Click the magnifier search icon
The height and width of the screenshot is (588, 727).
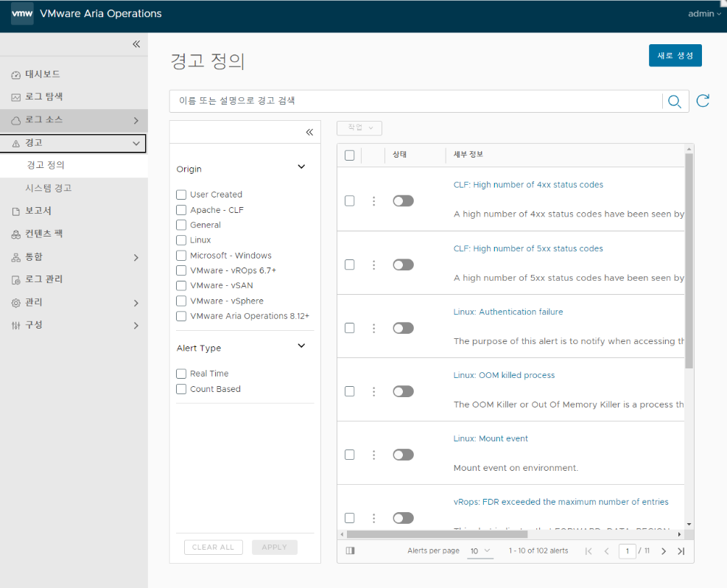[x=675, y=101]
